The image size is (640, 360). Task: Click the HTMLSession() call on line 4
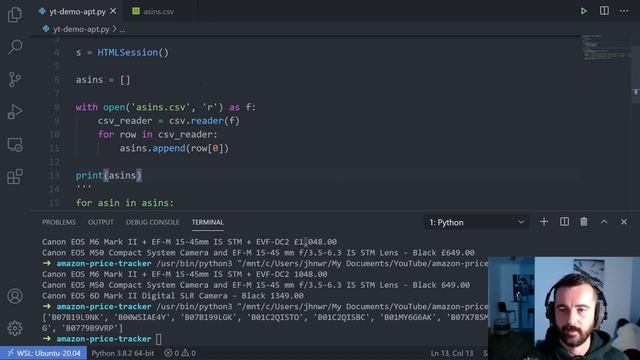point(133,53)
